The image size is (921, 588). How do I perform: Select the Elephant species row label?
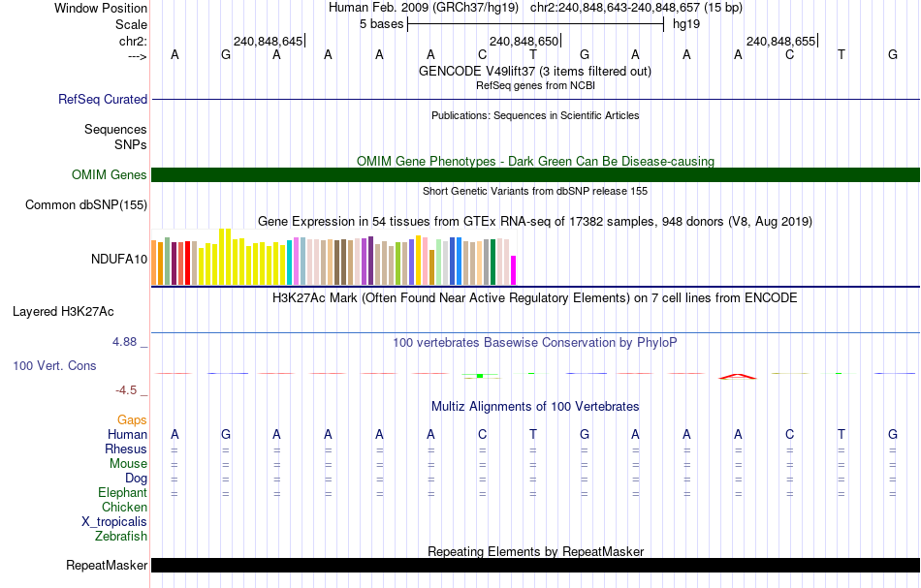pos(123,492)
